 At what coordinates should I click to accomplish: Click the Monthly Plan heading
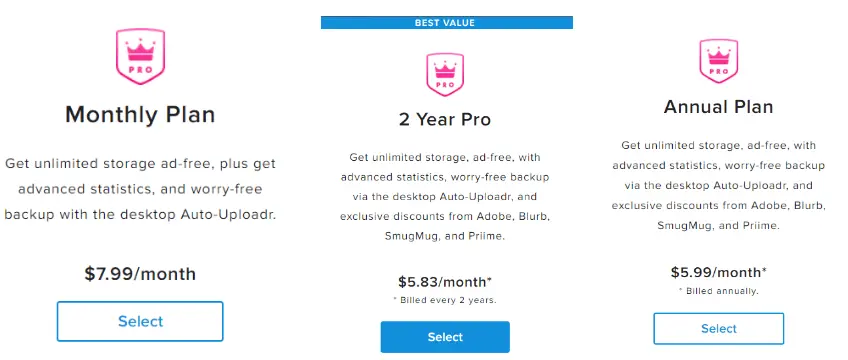[x=140, y=115]
